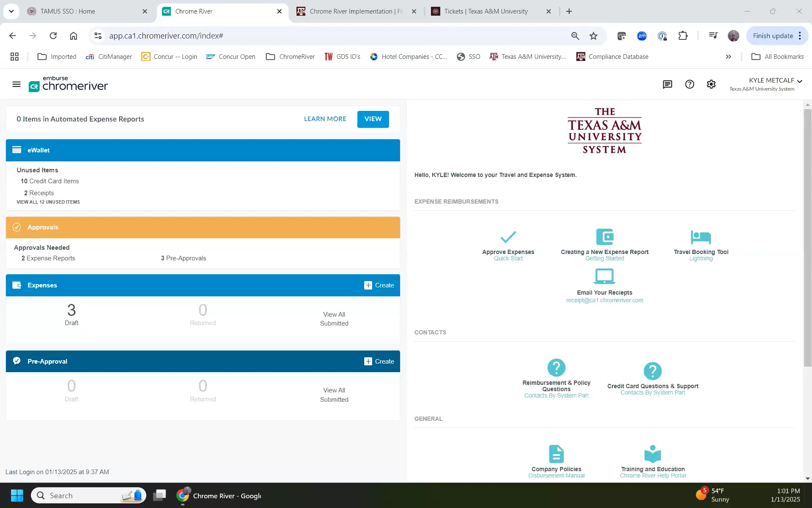Screen dimensions: 812x508
Task: Click the Travel Booking Tool bed icon
Action: pyautogui.click(x=701, y=237)
